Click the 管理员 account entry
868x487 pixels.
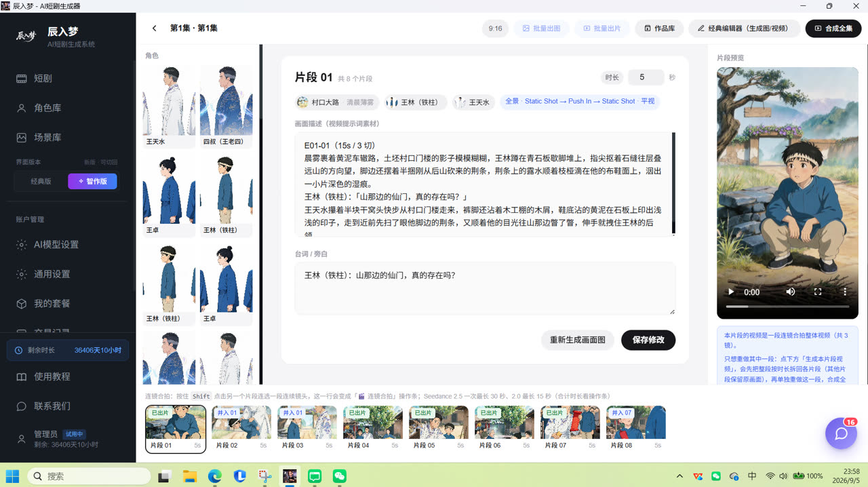(x=68, y=439)
